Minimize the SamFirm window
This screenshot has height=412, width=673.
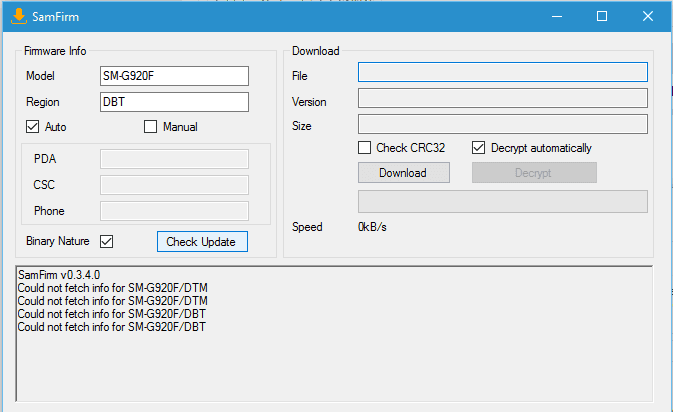tap(557, 16)
